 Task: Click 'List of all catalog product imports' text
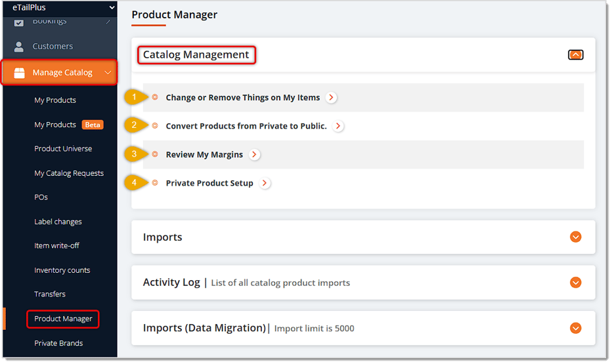[x=280, y=283]
